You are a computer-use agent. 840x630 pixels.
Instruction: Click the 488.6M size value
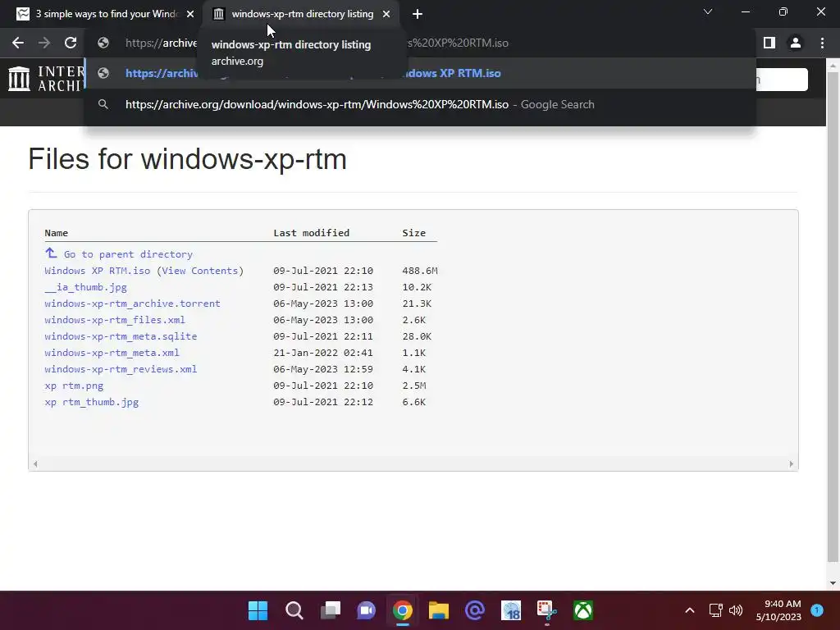(x=420, y=271)
